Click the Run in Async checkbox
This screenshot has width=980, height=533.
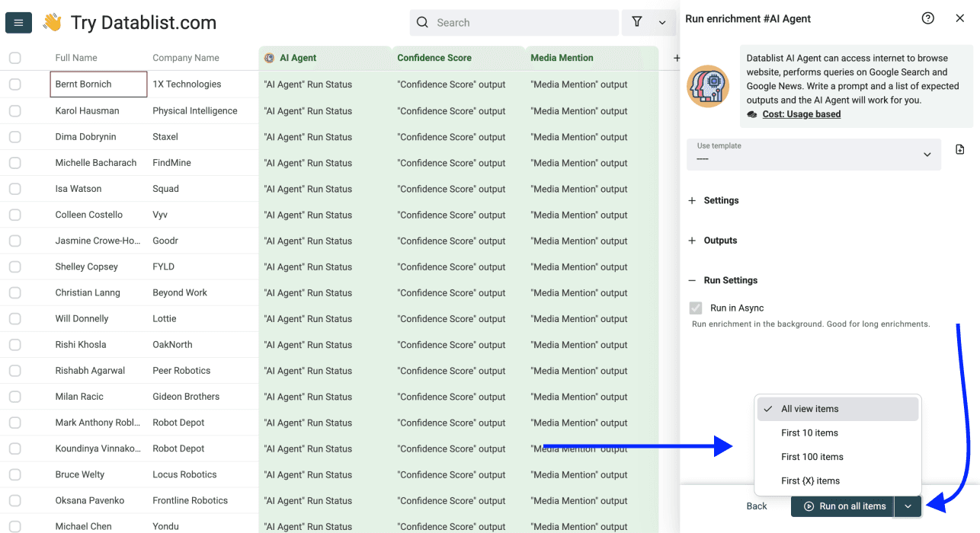pos(695,308)
